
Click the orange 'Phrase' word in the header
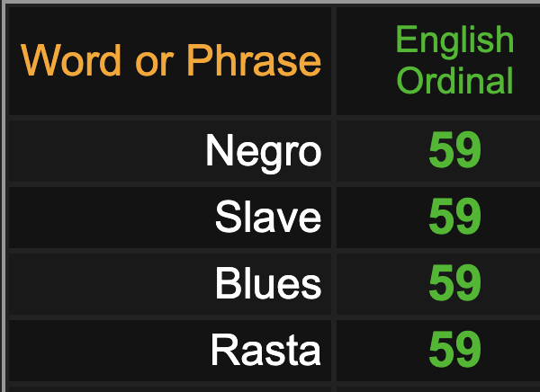tap(254, 61)
